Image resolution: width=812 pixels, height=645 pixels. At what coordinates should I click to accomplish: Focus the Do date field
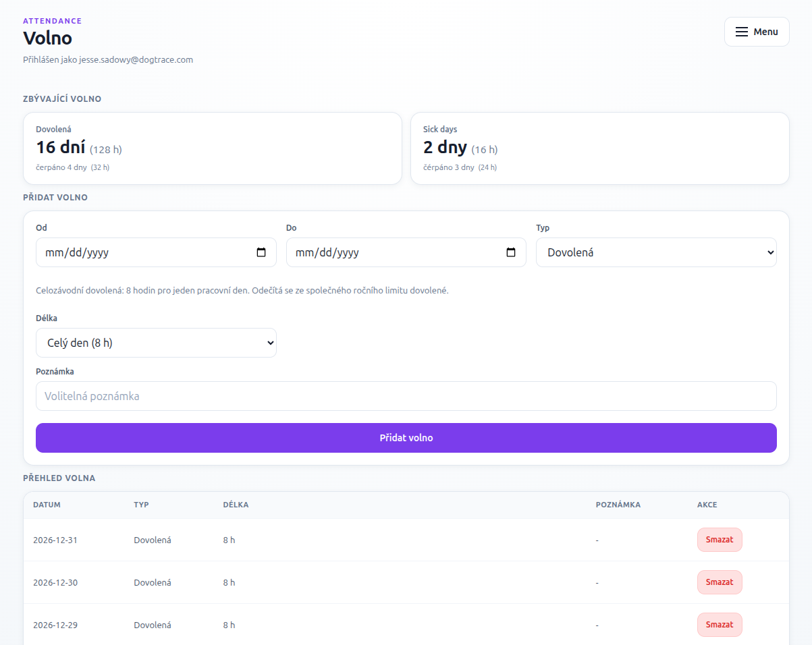tap(406, 252)
